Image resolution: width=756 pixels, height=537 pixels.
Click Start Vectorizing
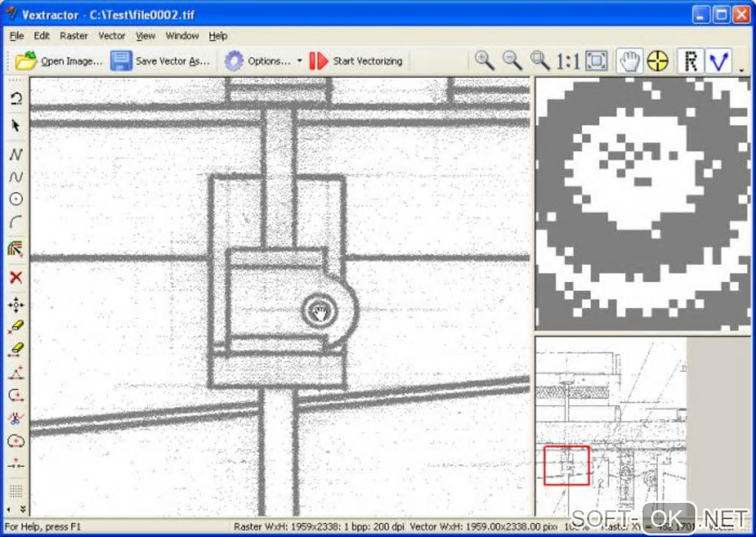[356, 62]
